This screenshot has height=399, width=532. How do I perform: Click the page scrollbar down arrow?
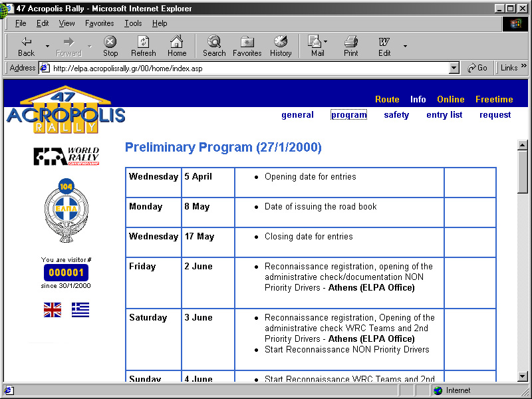pyautogui.click(x=523, y=376)
